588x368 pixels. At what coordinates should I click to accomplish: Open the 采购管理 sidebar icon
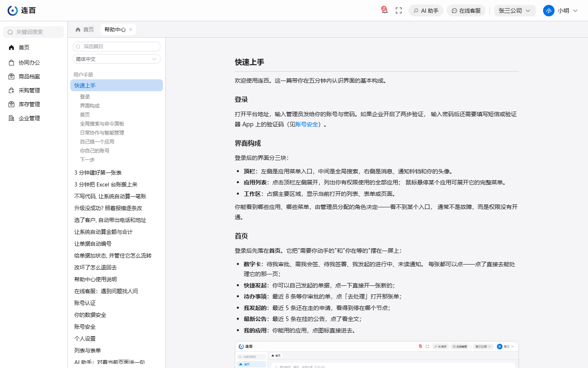pyautogui.click(x=11, y=90)
